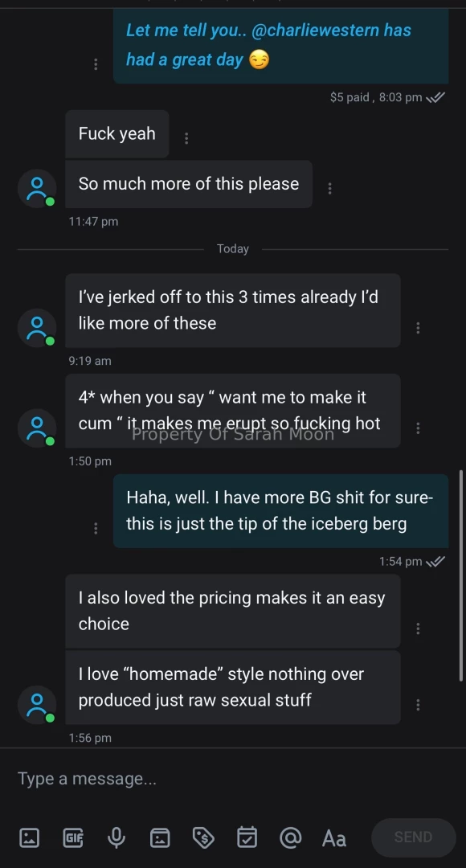This screenshot has width=466, height=868.
Task: Open the photo attachment icon
Action: (29, 837)
